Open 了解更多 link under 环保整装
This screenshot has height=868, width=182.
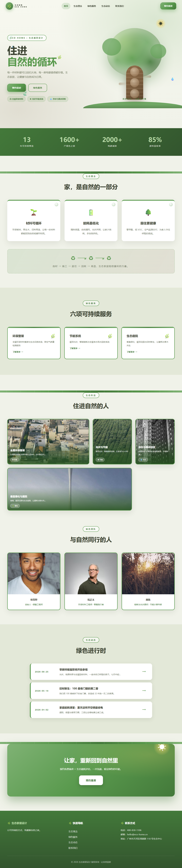(x=18, y=352)
